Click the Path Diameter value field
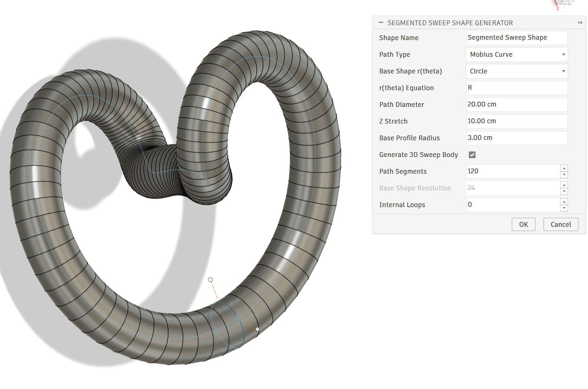Image resolution: width=588 pixels, height=389 pixels. [x=516, y=105]
